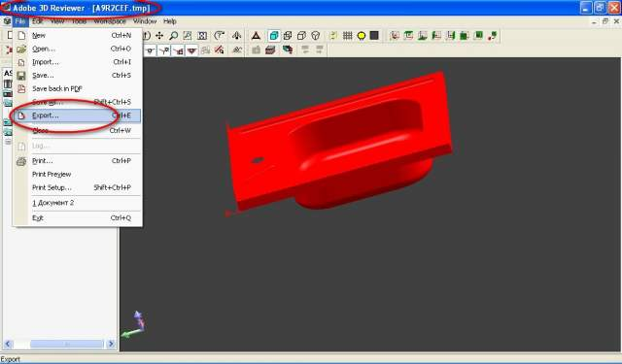This screenshot has height=364, width=622.
Task: Click the XYZ axis triad in the viewport
Action: tap(133, 325)
